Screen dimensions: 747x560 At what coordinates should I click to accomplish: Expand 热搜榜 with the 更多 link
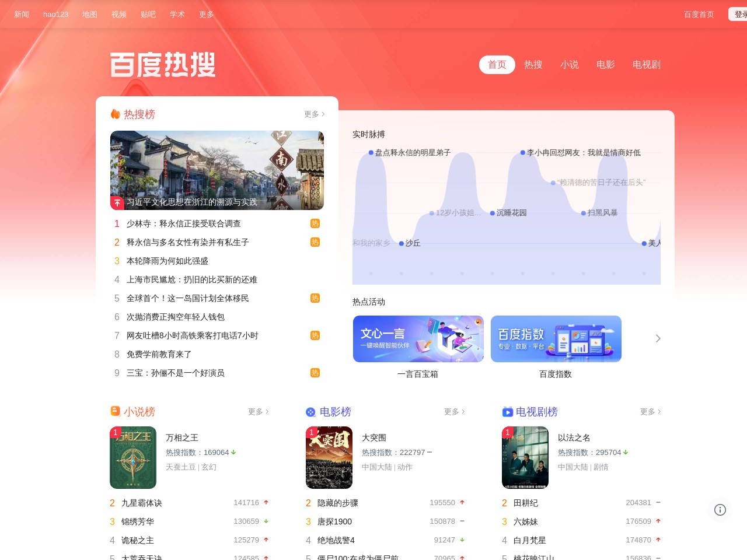[315, 114]
